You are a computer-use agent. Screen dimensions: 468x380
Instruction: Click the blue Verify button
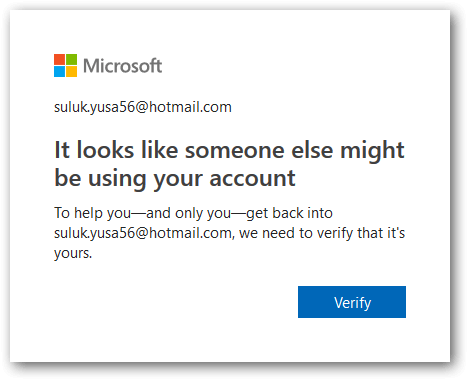[x=352, y=302]
